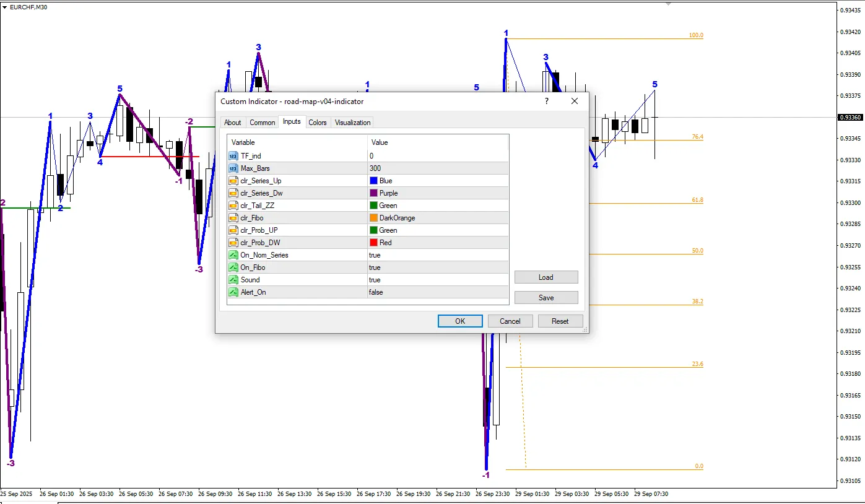Click the Cancel button
Viewport: 865px width, 504px height.
pyautogui.click(x=510, y=321)
